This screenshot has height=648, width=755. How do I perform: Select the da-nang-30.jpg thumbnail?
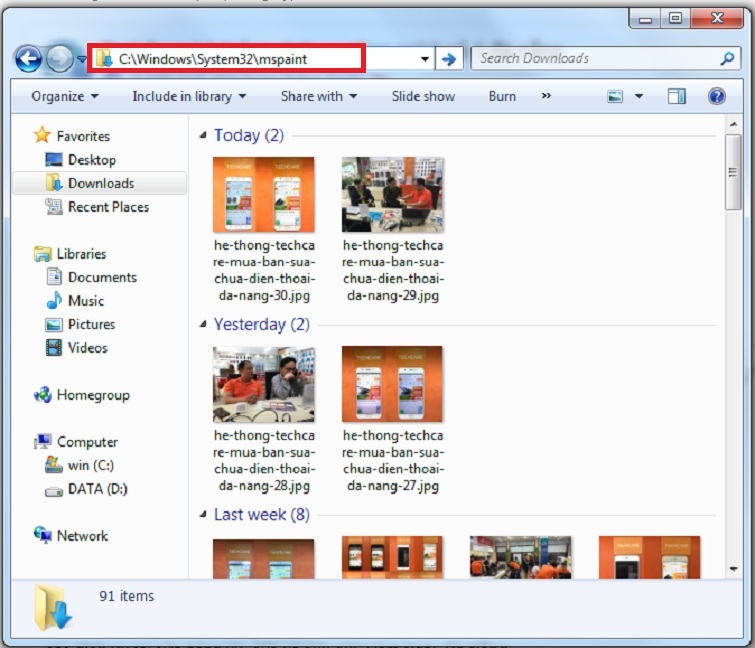tap(264, 194)
